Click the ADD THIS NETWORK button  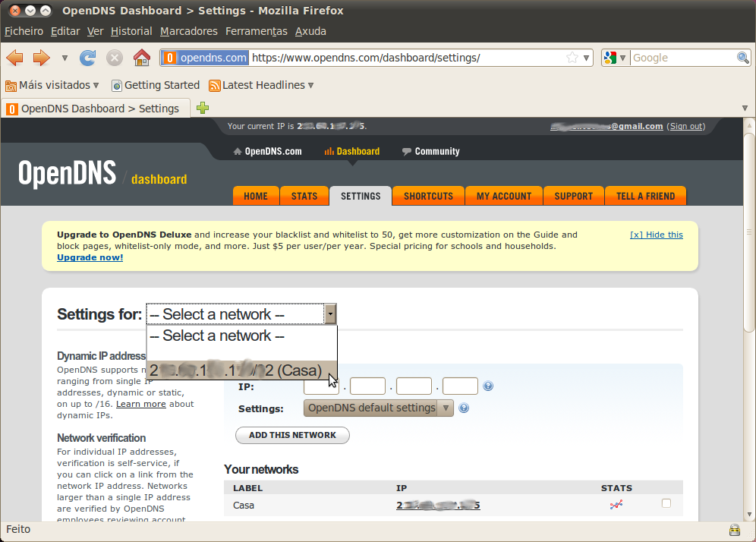tap(292, 435)
